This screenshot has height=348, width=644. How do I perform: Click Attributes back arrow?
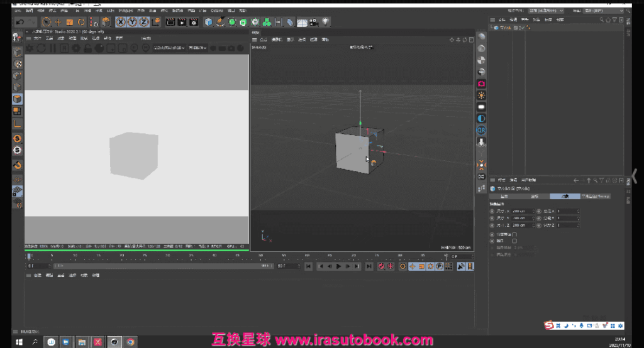[x=576, y=180]
